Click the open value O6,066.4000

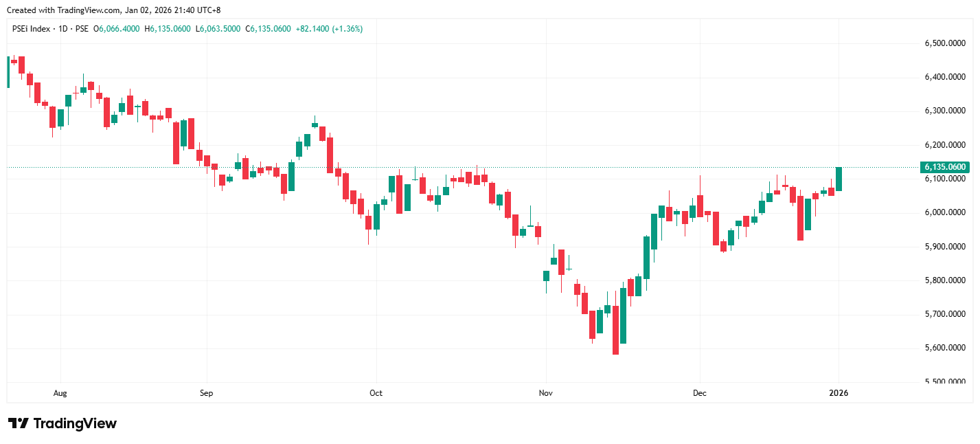coord(117,29)
